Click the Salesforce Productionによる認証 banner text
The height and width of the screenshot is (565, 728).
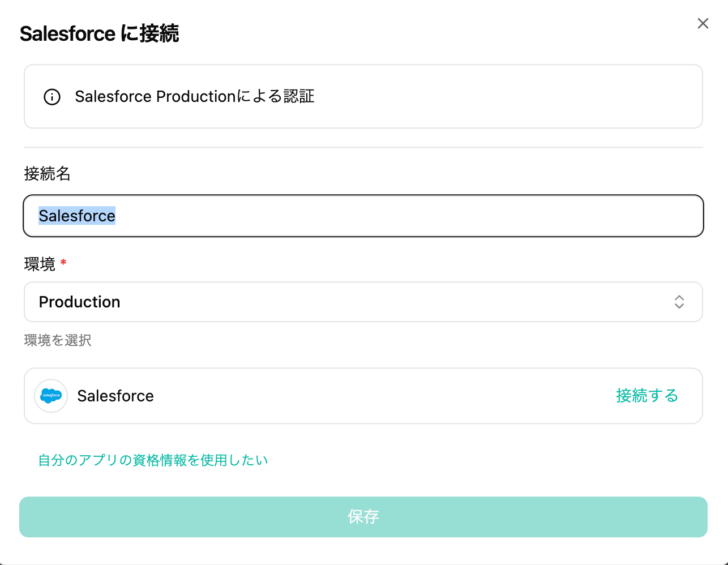(194, 97)
